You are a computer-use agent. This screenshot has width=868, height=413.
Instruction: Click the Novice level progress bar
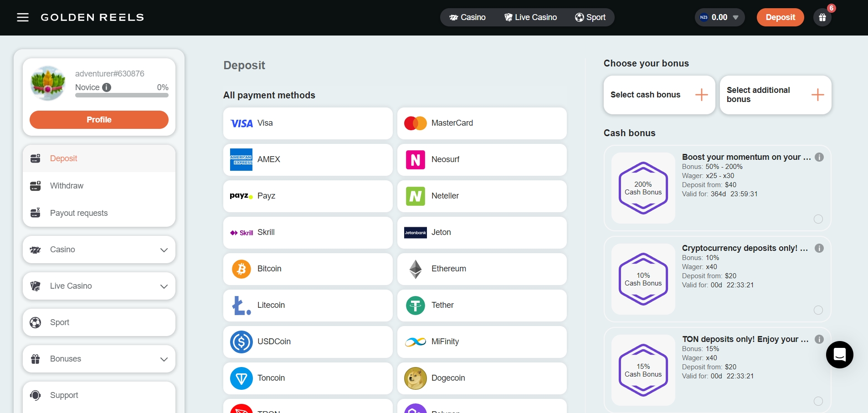[122, 96]
